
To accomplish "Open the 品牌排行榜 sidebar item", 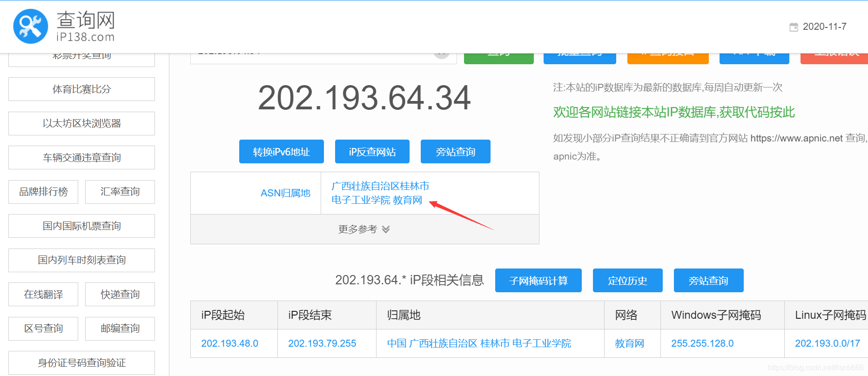I will pyautogui.click(x=43, y=192).
